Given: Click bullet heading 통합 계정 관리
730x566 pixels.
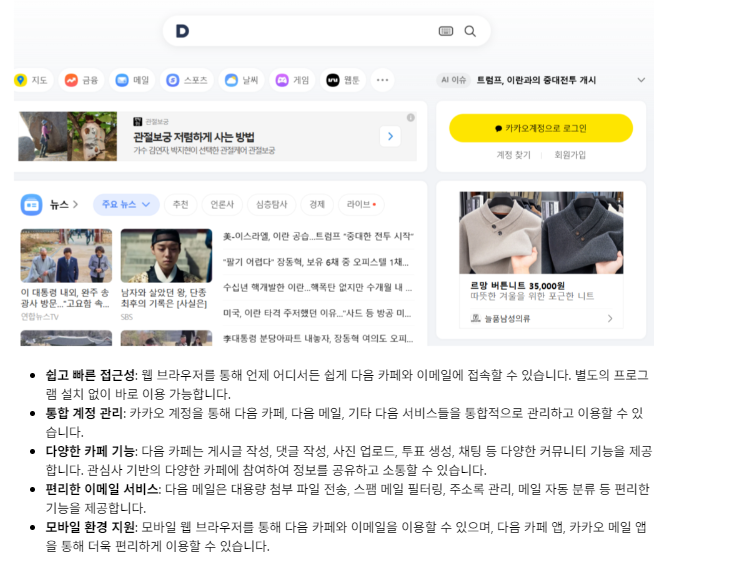Looking at the screenshot, I should [x=85, y=413].
